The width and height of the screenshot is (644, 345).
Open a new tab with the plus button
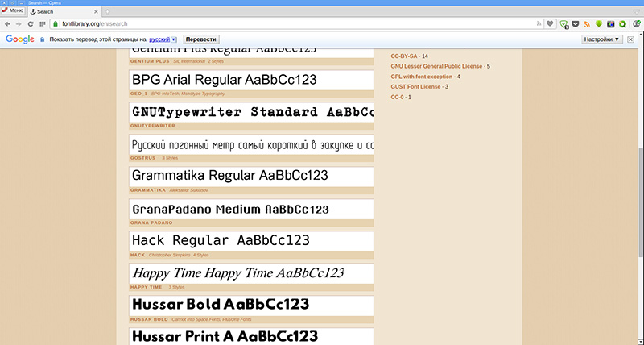point(108,12)
